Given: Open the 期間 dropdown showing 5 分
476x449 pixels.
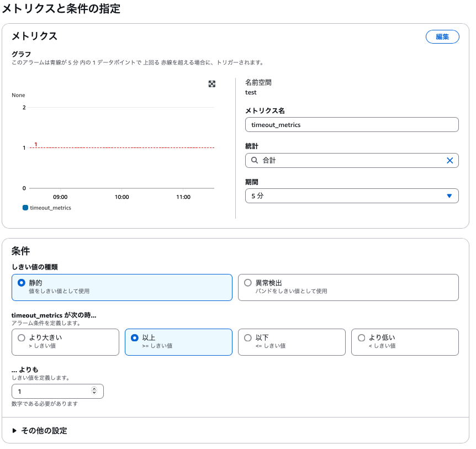Looking at the screenshot, I should (352, 196).
